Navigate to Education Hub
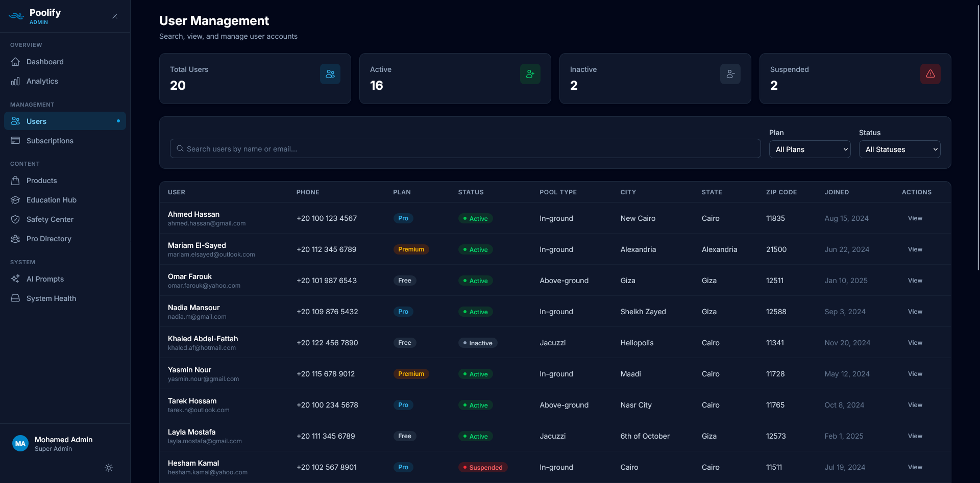 [x=65, y=200]
